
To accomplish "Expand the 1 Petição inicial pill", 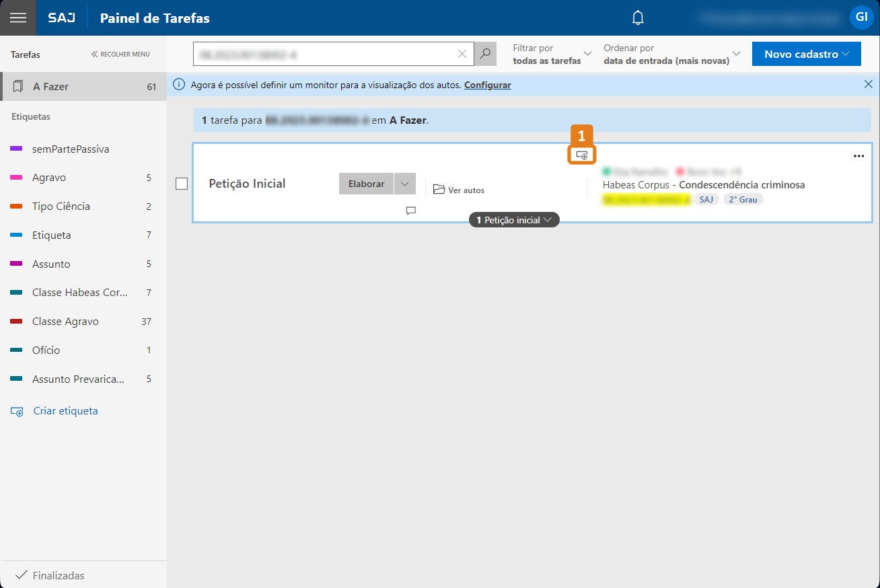I will [514, 220].
